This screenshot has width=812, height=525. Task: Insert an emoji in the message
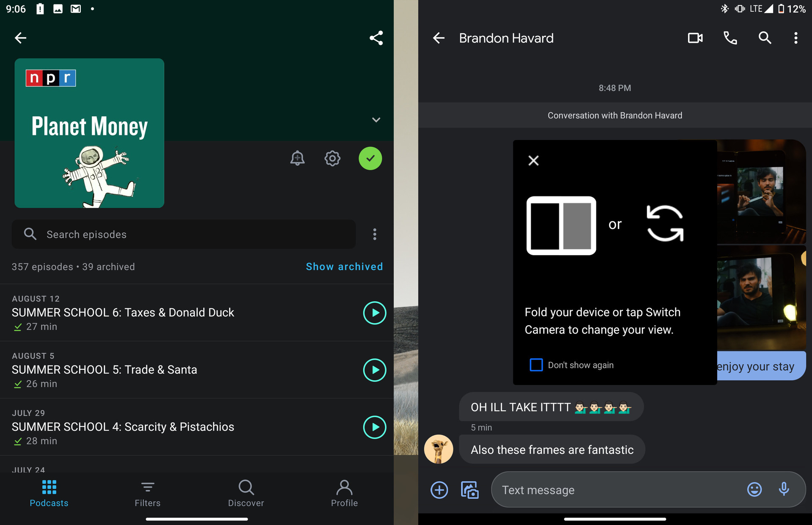pos(754,489)
